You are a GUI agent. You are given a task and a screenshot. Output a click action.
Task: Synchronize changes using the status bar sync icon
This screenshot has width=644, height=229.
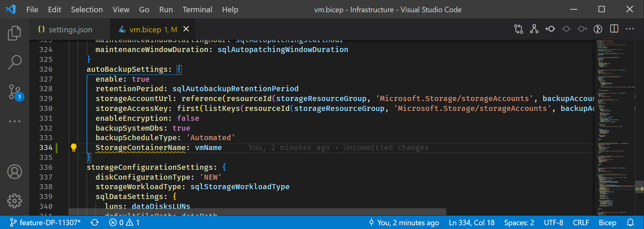point(95,223)
